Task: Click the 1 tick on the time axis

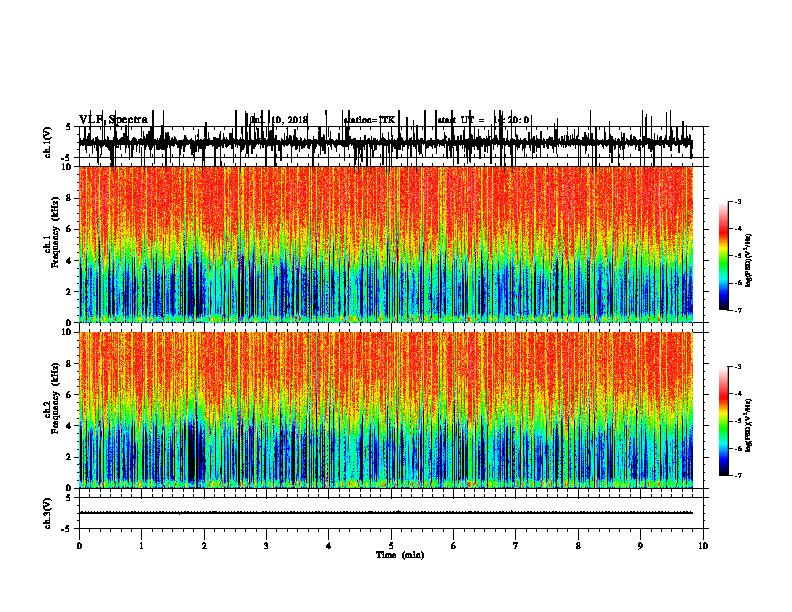Action: tap(141, 546)
